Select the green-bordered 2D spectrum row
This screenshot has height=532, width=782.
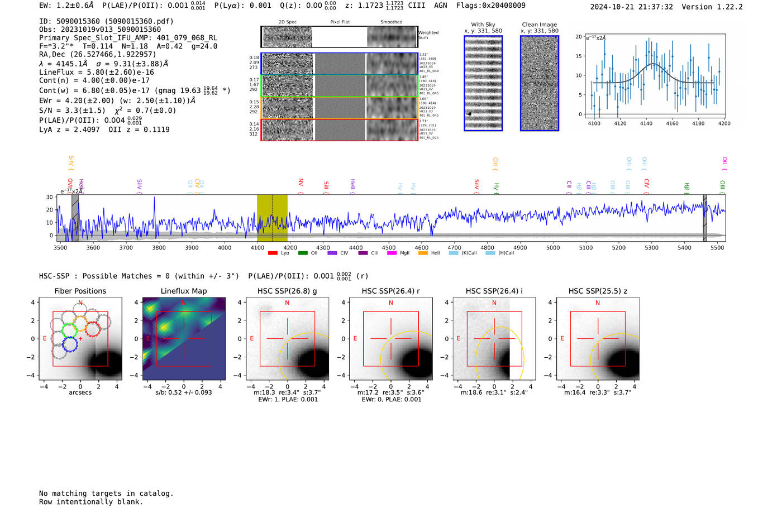click(x=340, y=86)
